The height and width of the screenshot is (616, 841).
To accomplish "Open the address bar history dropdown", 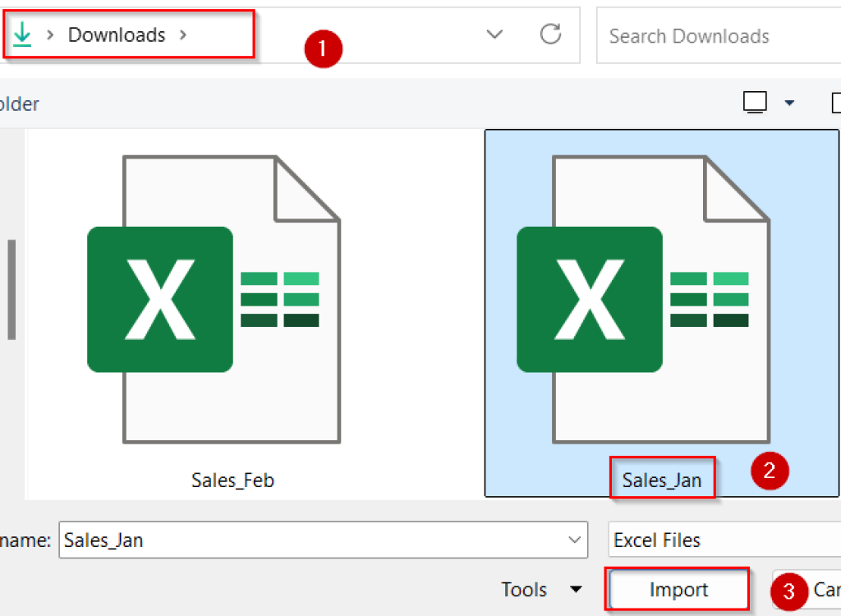I will (x=494, y=34).
